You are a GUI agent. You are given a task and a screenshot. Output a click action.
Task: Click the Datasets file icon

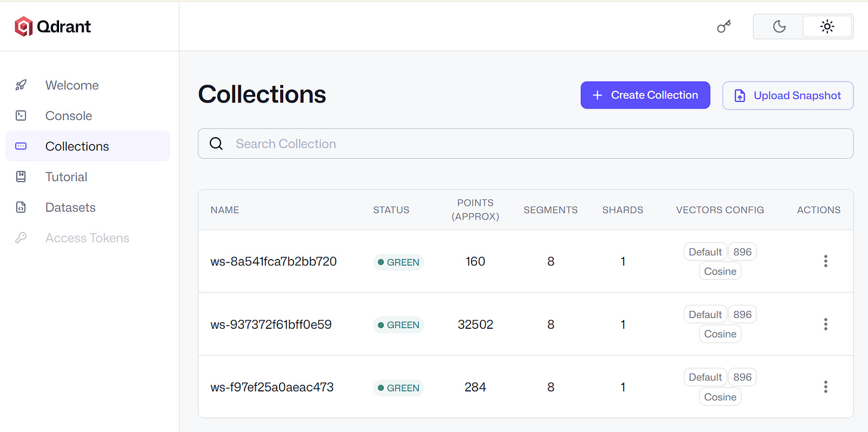pos(21,207)
